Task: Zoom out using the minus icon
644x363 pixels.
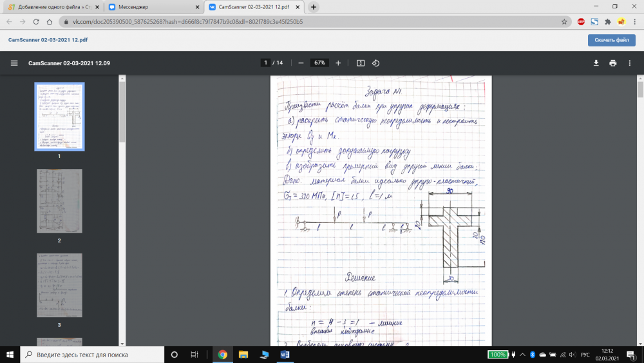Action: 301,63
